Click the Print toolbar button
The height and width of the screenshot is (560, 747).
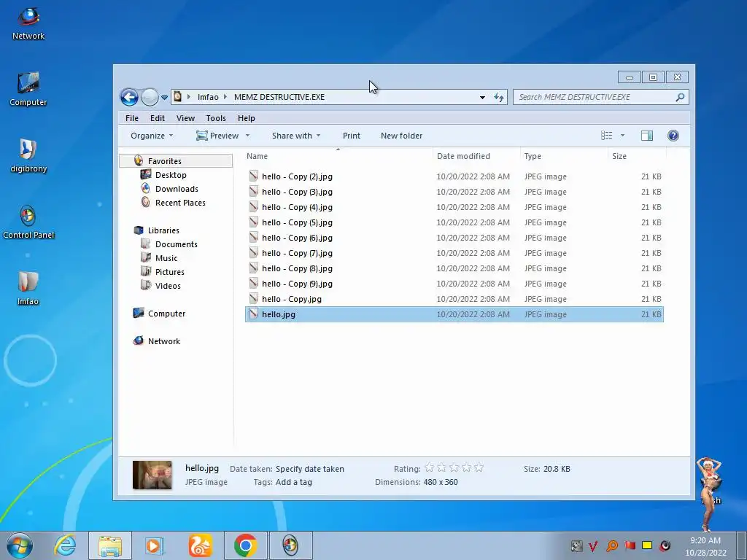click(351, 136)
